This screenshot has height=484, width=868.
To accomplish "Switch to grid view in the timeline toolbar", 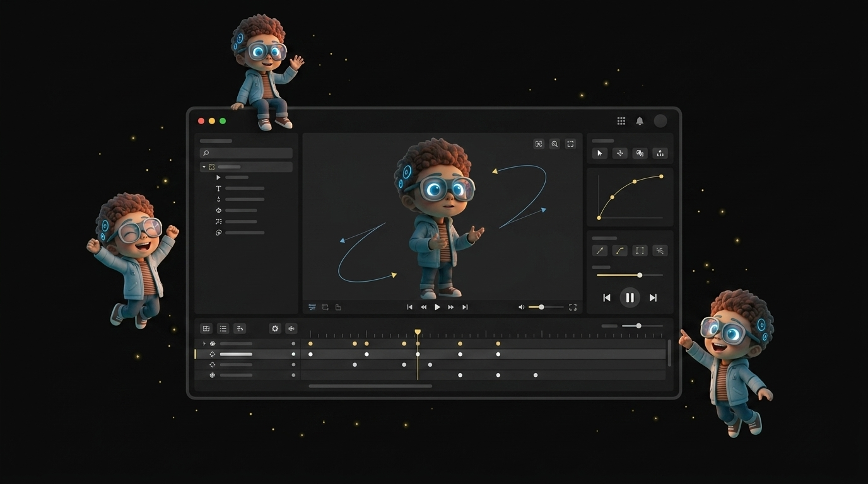I will pyautogui.click(x=206, y=328).
